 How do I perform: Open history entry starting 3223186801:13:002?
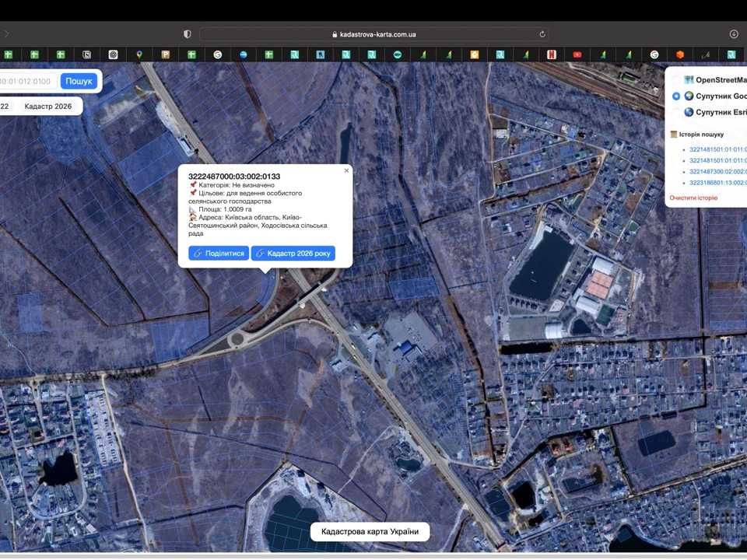tap(718, 182)
